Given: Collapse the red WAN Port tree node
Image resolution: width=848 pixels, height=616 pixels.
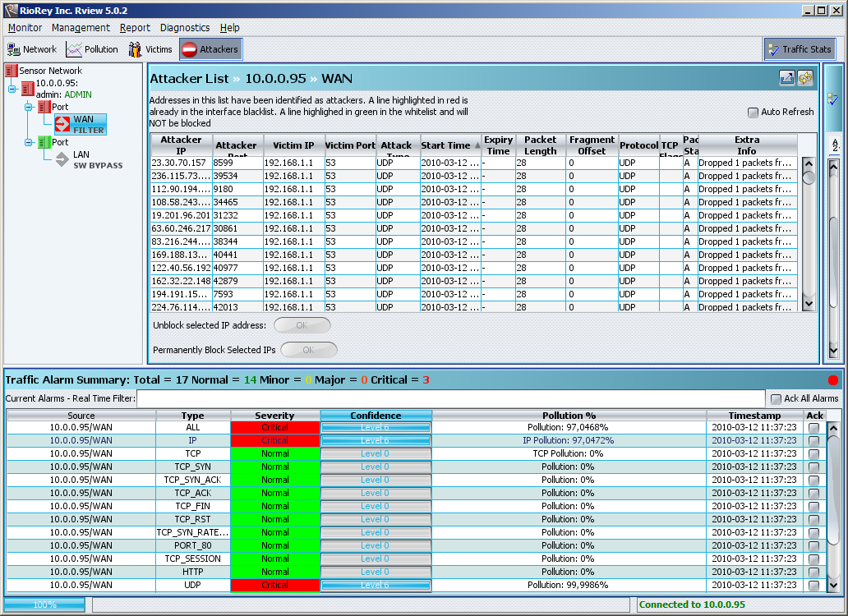Looking at the screenshot, I should pyautogui.click(x=29, y=107).
